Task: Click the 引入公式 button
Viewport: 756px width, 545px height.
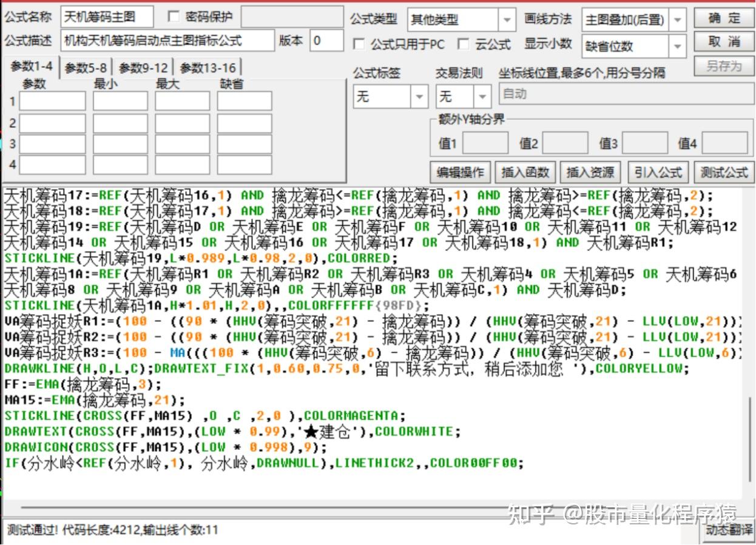Action: (658, 172)
